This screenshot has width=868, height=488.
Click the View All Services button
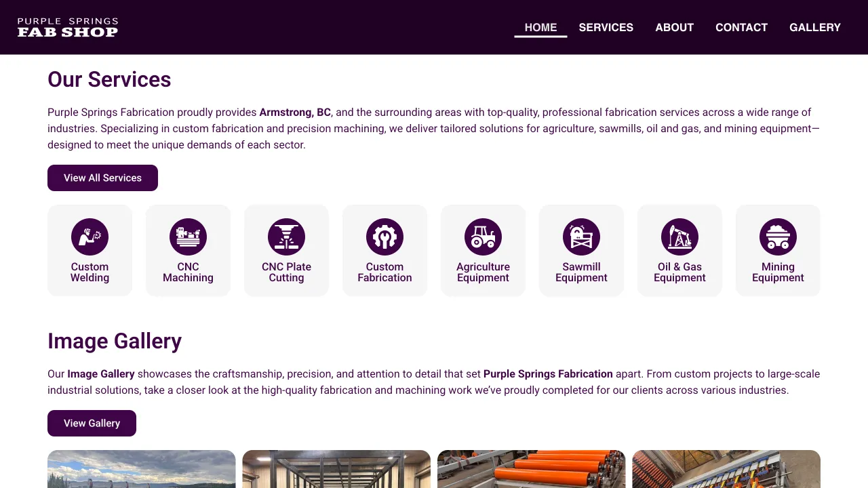point(102,178)
